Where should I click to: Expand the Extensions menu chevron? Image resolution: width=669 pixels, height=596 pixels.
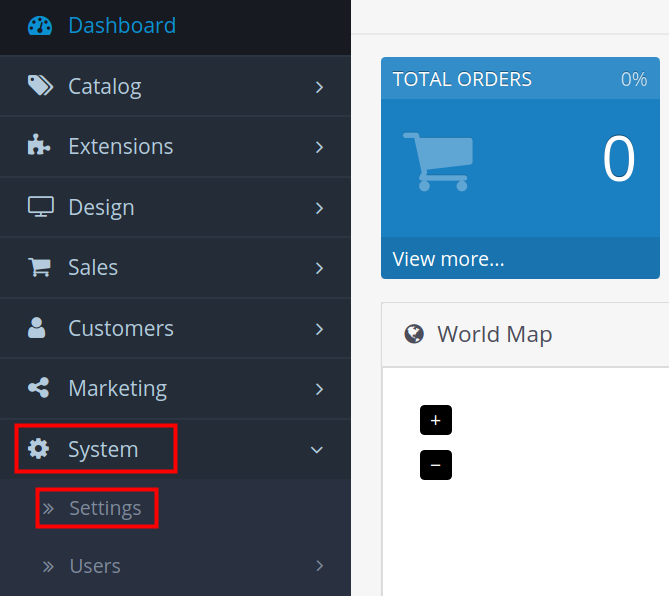coord(319,147)
